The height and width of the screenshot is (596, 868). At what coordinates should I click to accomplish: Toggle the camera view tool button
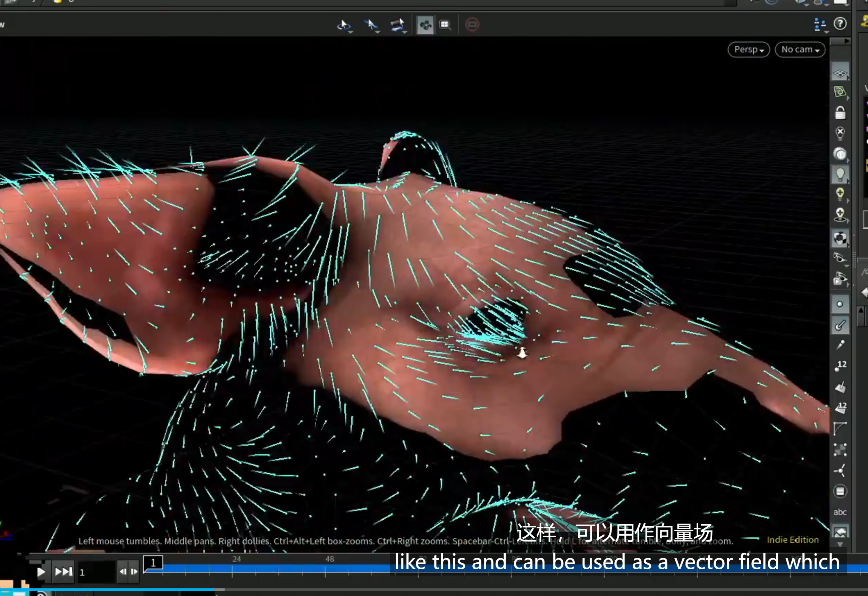pos(425,25)
